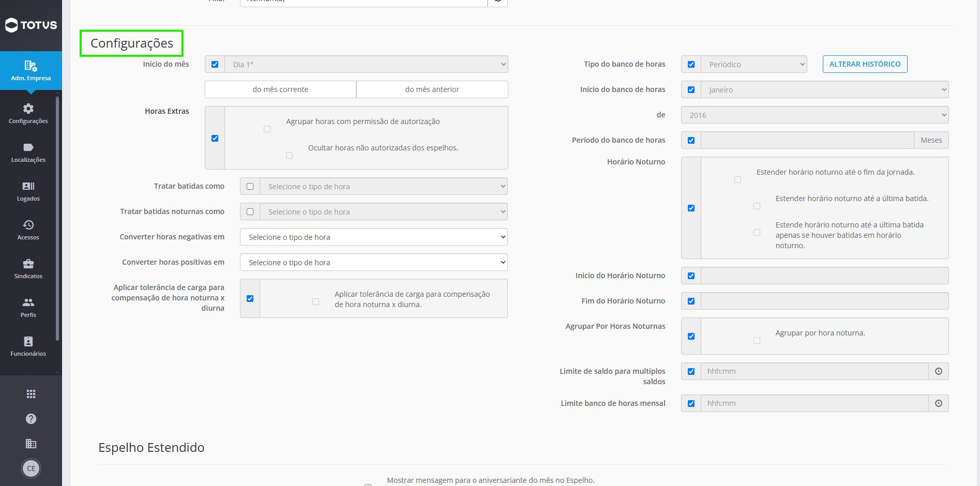Check Agrupar horas com permissão de autorização
Image resolution: width=980 pixels, height=486 pixels.
tap(267, 129)
